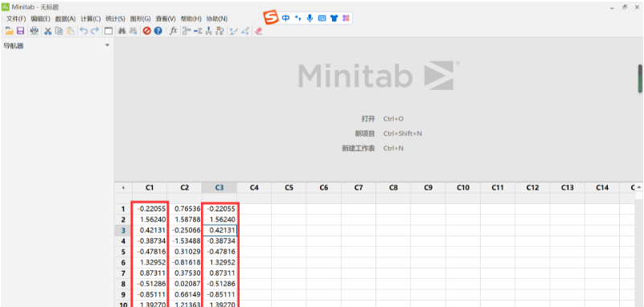Click the worksheet scroll-up arrow
644x307 pixels.
tap(639, 187)
